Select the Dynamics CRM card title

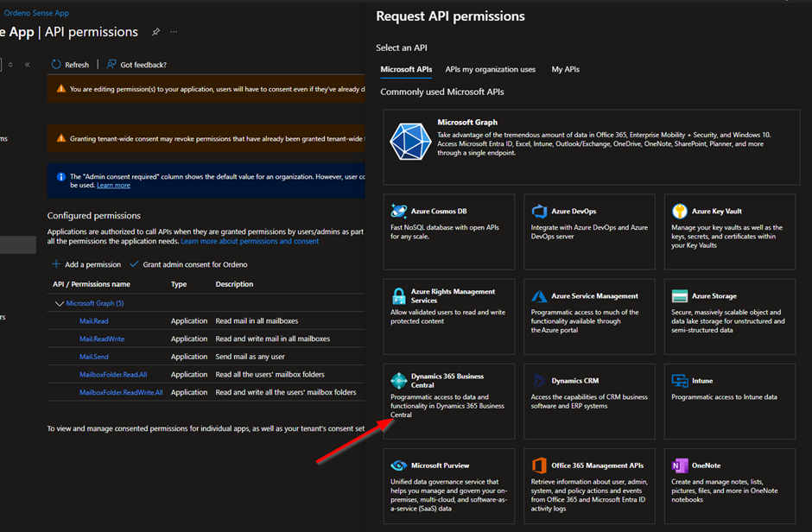pyautogui.click(x=574, y=380)
